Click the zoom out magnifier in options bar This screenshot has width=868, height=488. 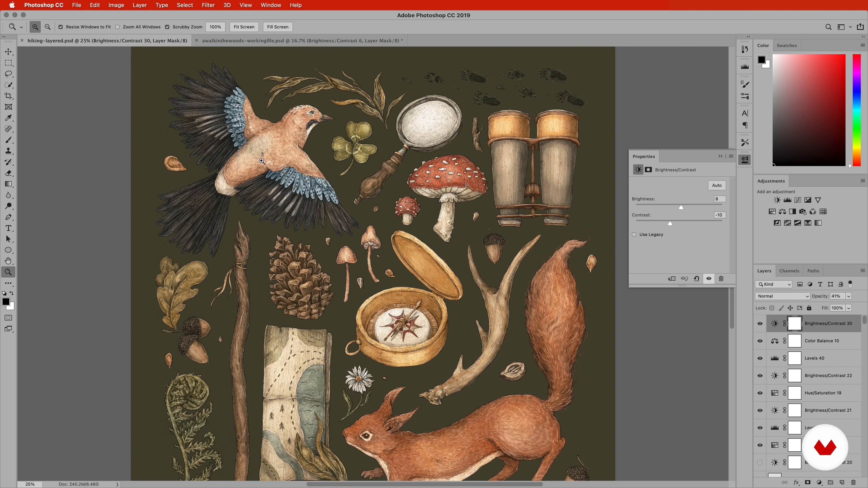pyautogui.click(x=47, y=27)
